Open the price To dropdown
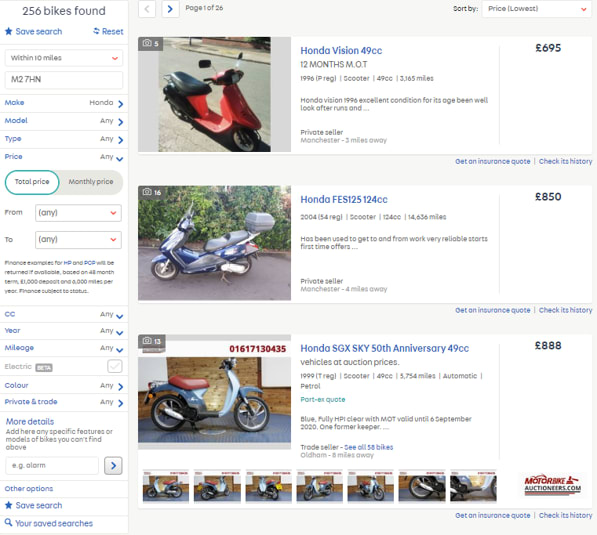 tap(78, 240)
